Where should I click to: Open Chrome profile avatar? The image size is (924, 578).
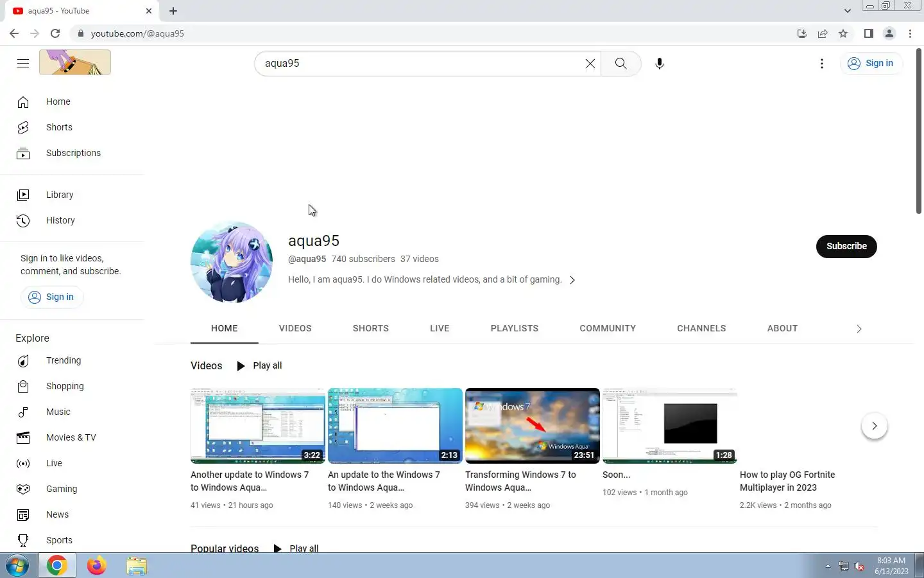coord(889,33)
